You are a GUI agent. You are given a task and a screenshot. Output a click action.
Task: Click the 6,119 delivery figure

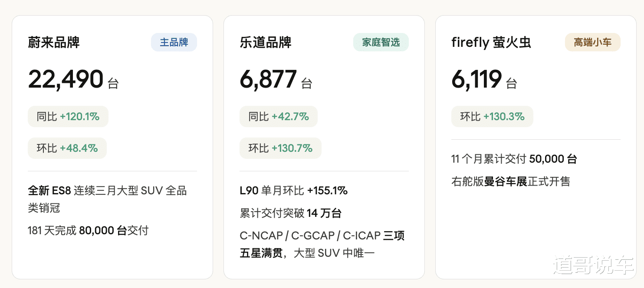[476, 79]
